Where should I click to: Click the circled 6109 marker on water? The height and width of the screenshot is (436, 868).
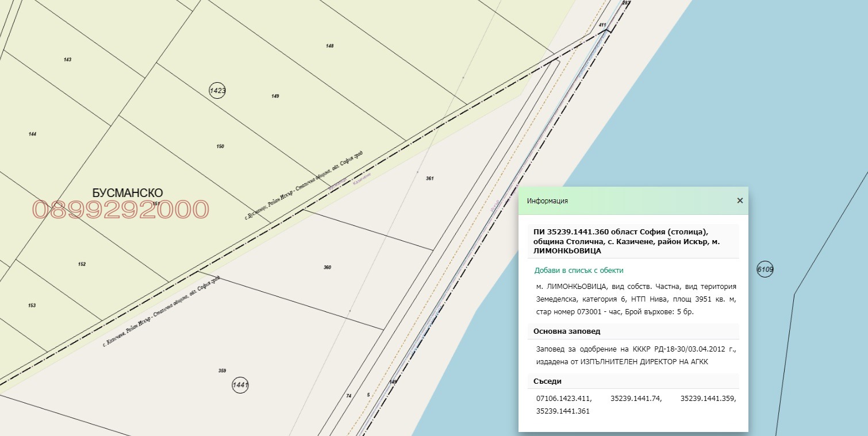pos(765,269)
